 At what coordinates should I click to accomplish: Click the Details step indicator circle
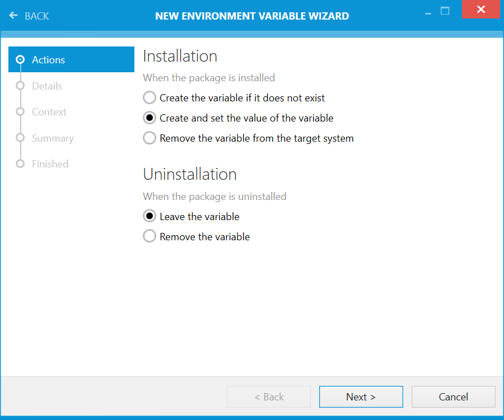tap(20, 86)
